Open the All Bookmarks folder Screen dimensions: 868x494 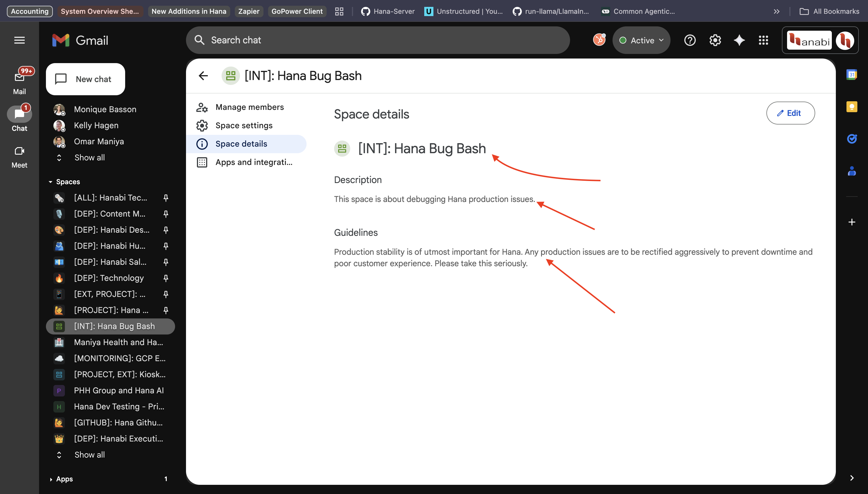pos(829,11)
